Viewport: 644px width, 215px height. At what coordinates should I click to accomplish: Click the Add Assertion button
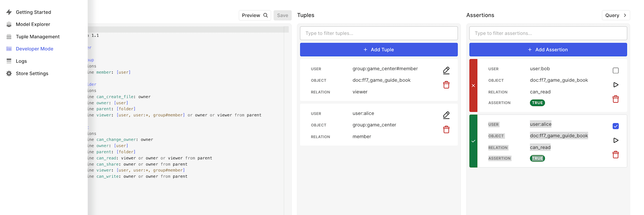click(x=548, y=49)
